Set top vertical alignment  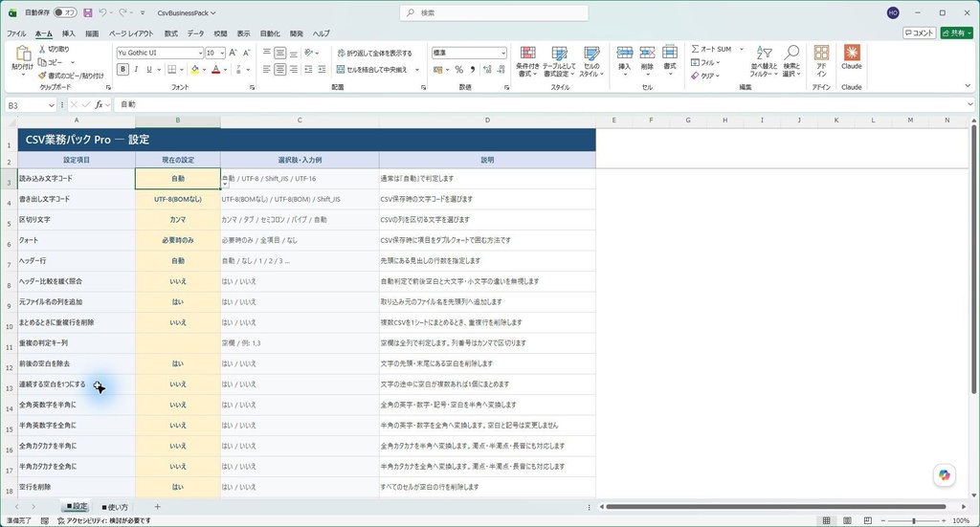267,53
